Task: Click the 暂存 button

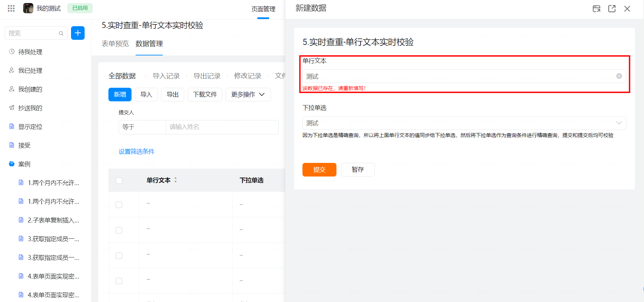Action: pos(358,170)
